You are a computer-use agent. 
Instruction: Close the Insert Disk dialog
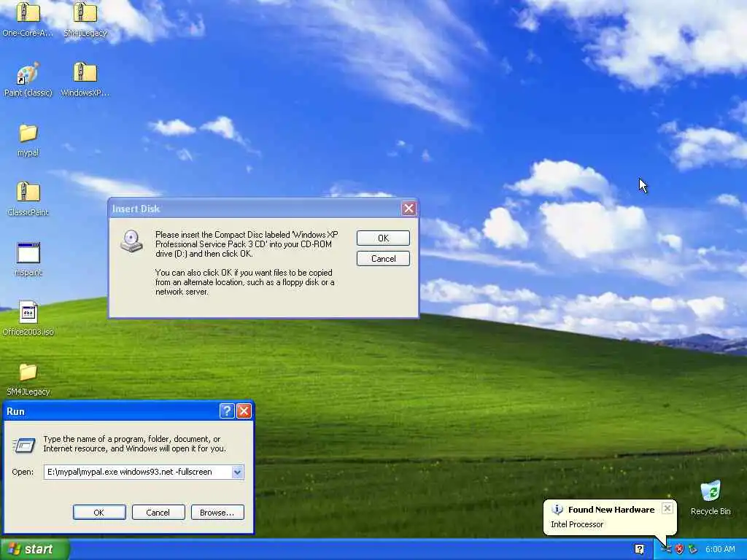409,208
